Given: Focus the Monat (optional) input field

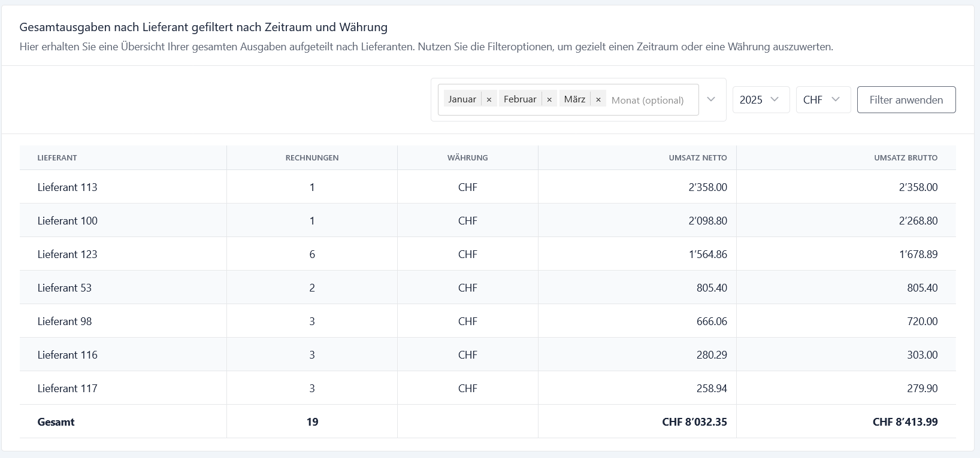Looking at the screenshot, I should (x=650, y=100).
